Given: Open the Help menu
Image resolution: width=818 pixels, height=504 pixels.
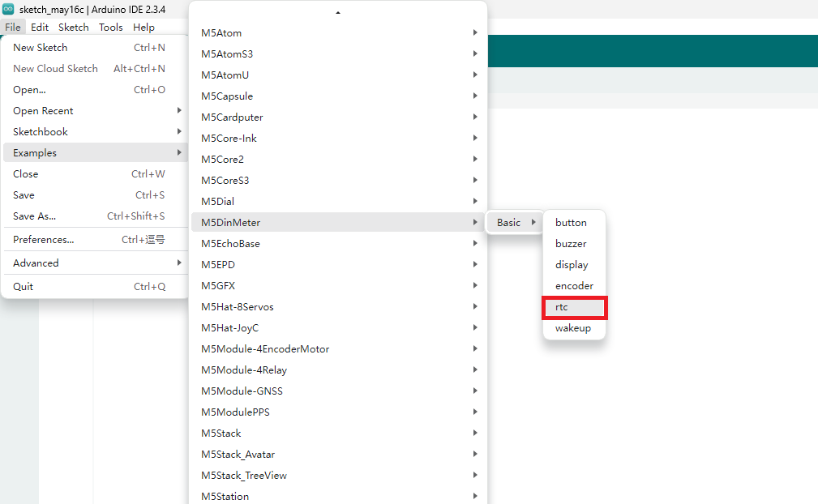Looking at the screenshot, I should coord(143,27).
